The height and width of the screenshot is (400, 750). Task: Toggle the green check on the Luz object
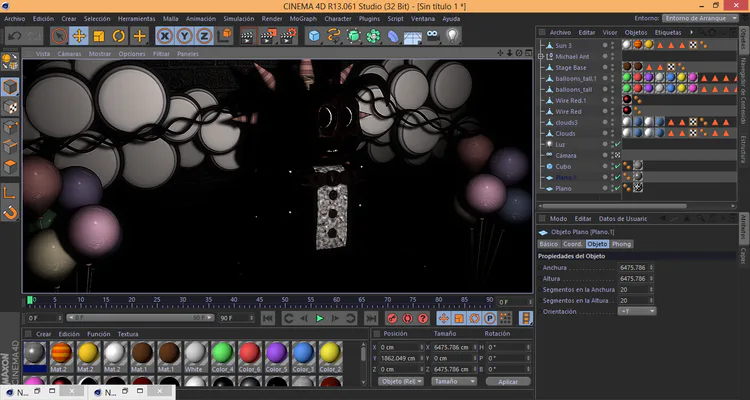click(619, 144)
